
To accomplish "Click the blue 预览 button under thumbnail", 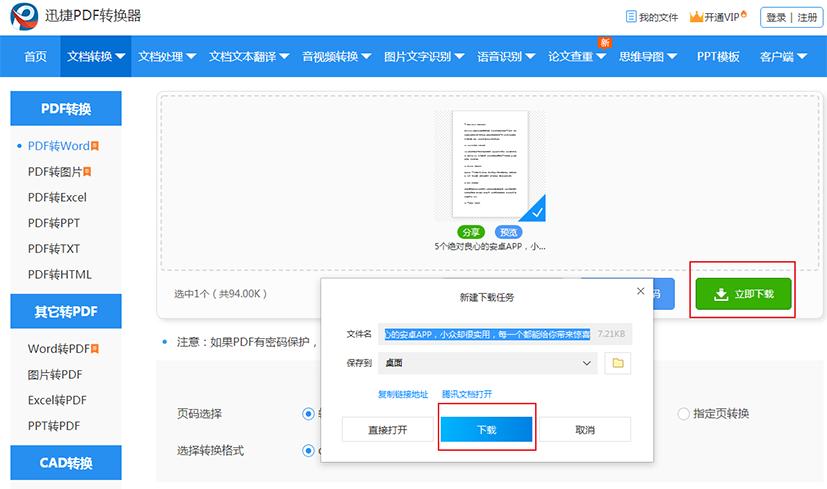I will [x=508, y=232].
